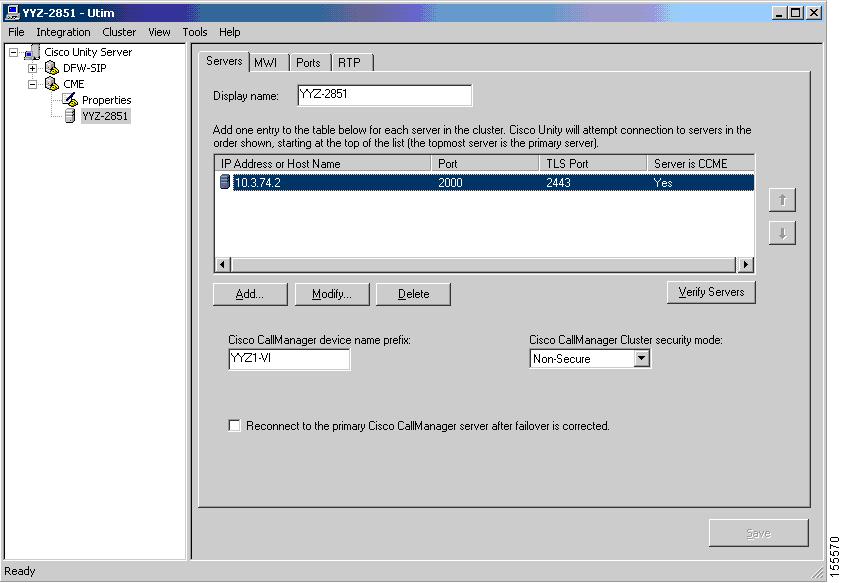Click the server icon beside 10.3.74.2
This screenshot has height=583, width=841.
pyautogui.click(x=223, y=181)
